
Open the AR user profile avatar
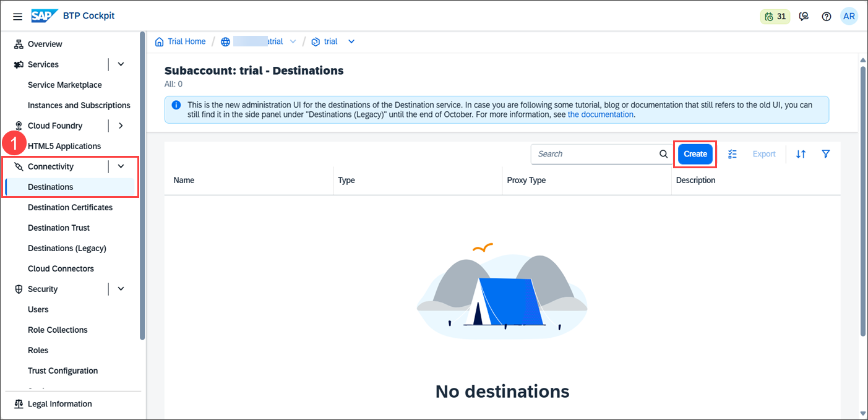tap(849, 17)
